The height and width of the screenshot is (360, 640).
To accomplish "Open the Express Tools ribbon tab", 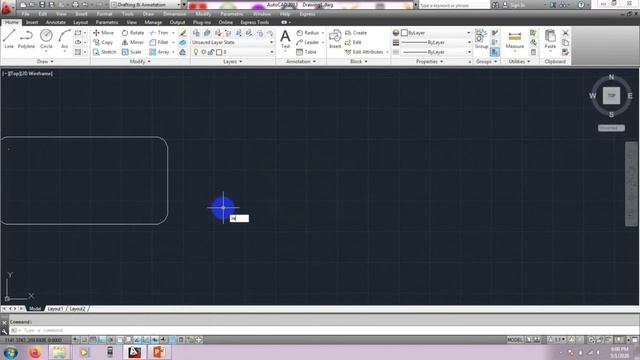I will click(x=255, y=22).
